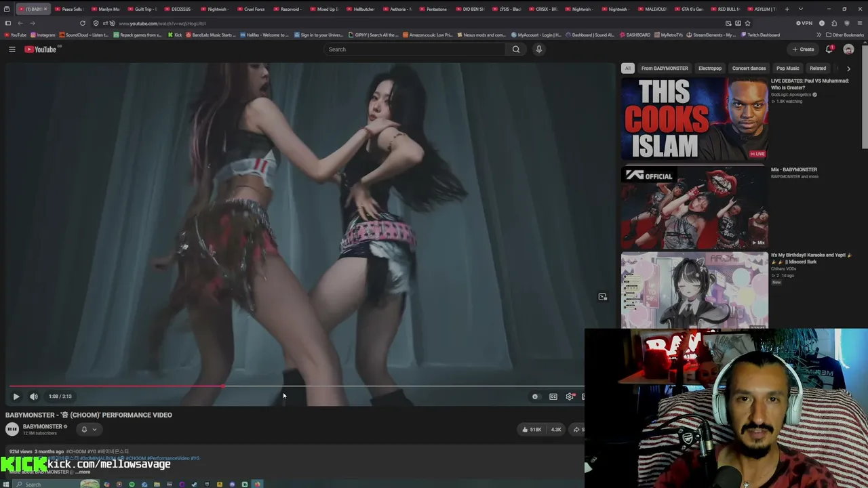Click the browser address bar URL
The width and height of the screenshot is (868, 488).
(x=162, y=23)
